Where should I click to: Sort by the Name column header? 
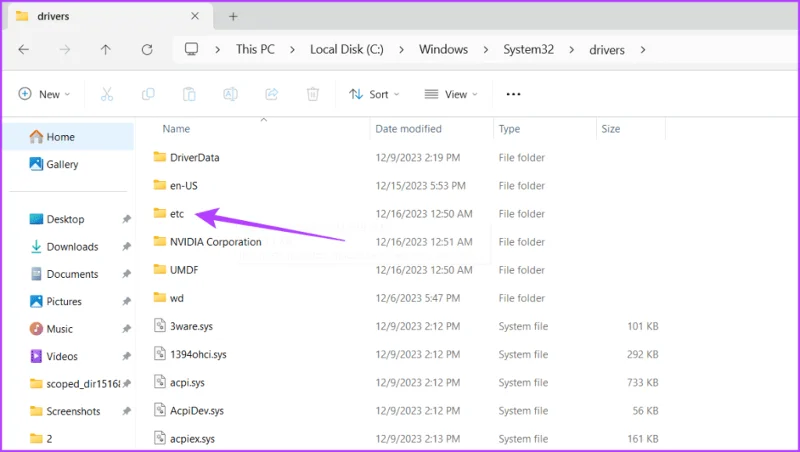point(176,129)
